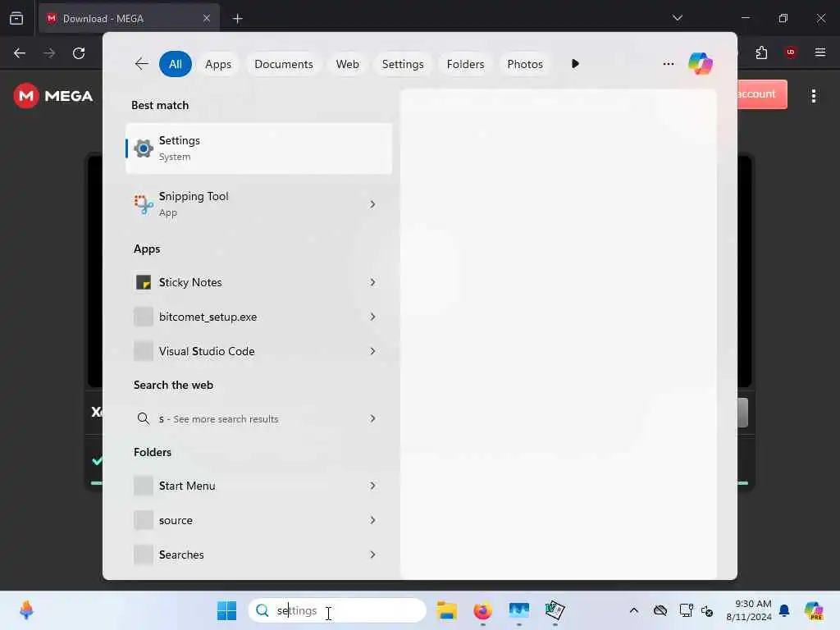Select the All filter tab
The height and width of the screenshot is (630, 840).
pyautogui.click(x=176, y=64)
